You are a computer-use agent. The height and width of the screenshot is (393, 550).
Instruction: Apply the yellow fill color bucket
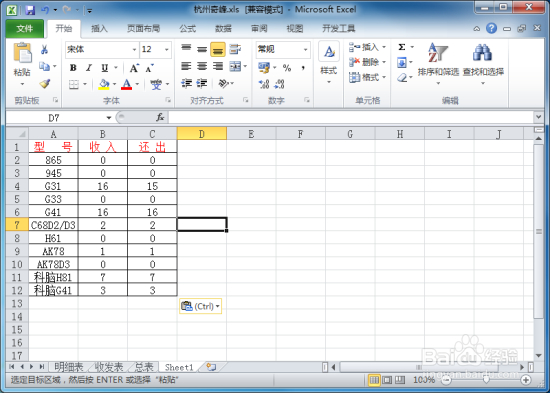pos(104,85)
